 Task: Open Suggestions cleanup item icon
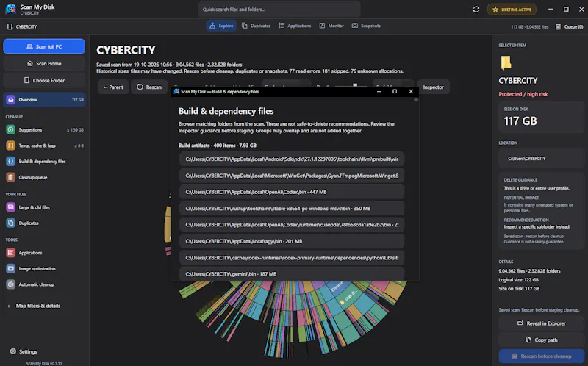click(x=11, y=130)
